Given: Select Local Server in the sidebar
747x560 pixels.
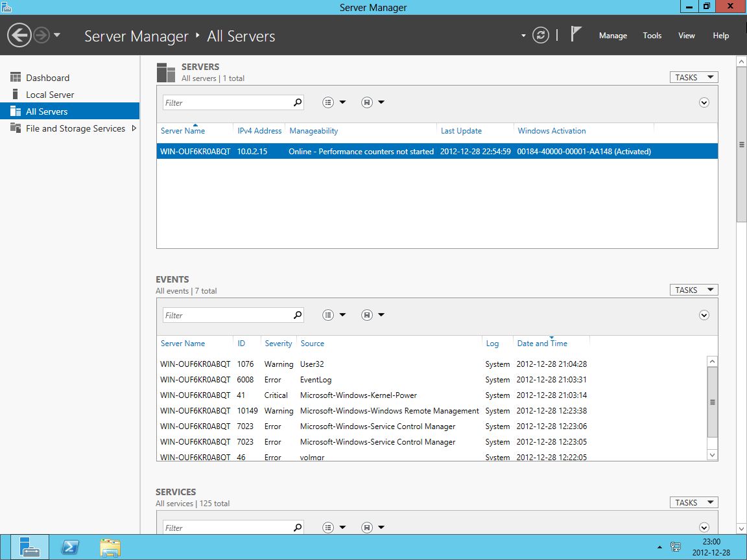Looking at the screenshot, I should point(49,95).
